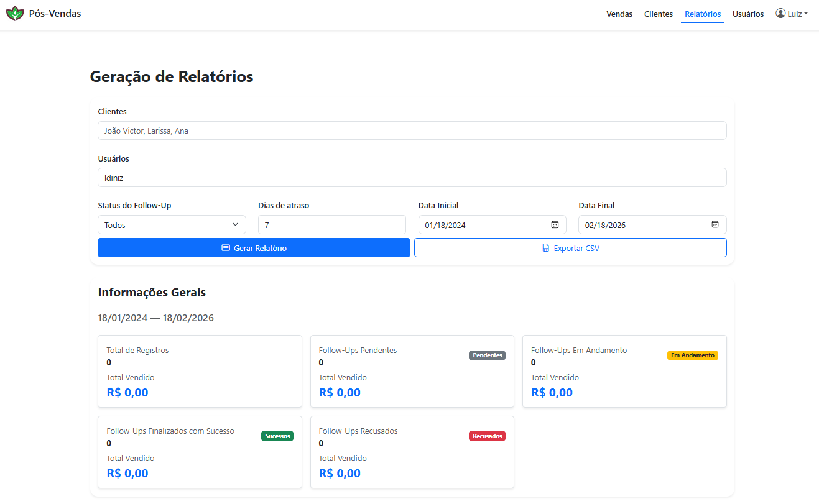Click the Pós-Vendas brand name link
This screenshot has width=819, height=504.
tap(55, 13)
